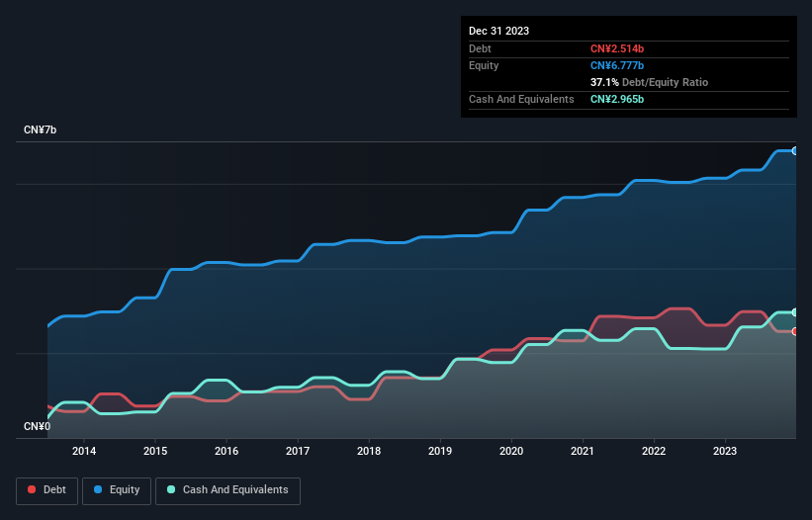Viewport: 812px width, 520px height.
Task: Toggle the Equity series legend button
Action: pyautogui.click(x=117, y=490)
